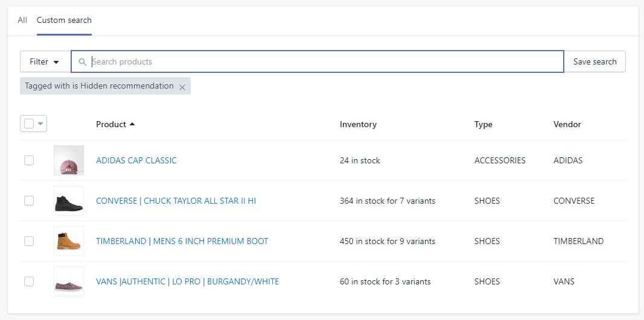Remove the Hidden recommendation tag filter
Image resolution: width=644 pixels, height=320 pixels.
[x=182, y=87]
